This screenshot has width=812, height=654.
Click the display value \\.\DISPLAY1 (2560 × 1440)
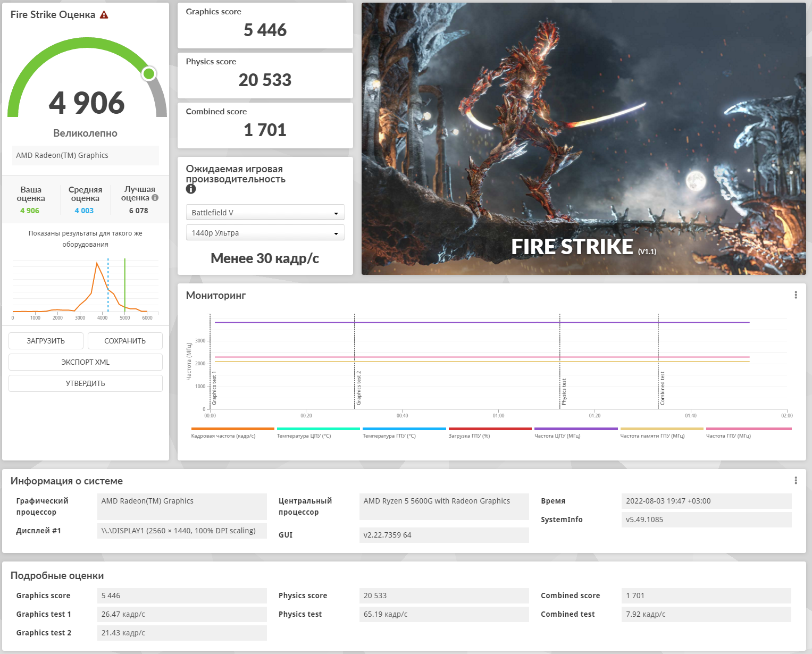(x=182, y=531)
